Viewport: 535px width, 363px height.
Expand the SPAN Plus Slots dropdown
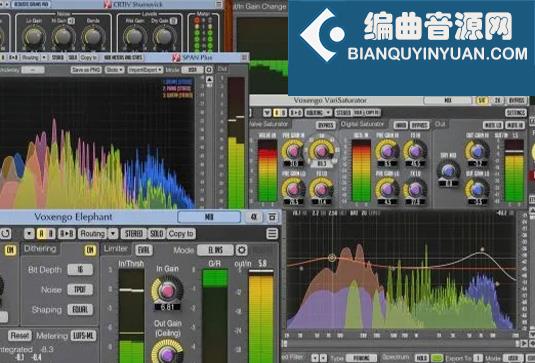(x=114, y=70)
